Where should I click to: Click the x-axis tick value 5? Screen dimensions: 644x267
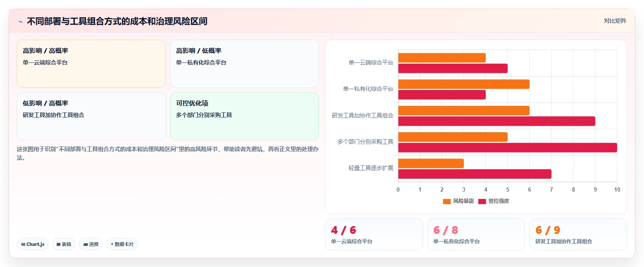507,189
